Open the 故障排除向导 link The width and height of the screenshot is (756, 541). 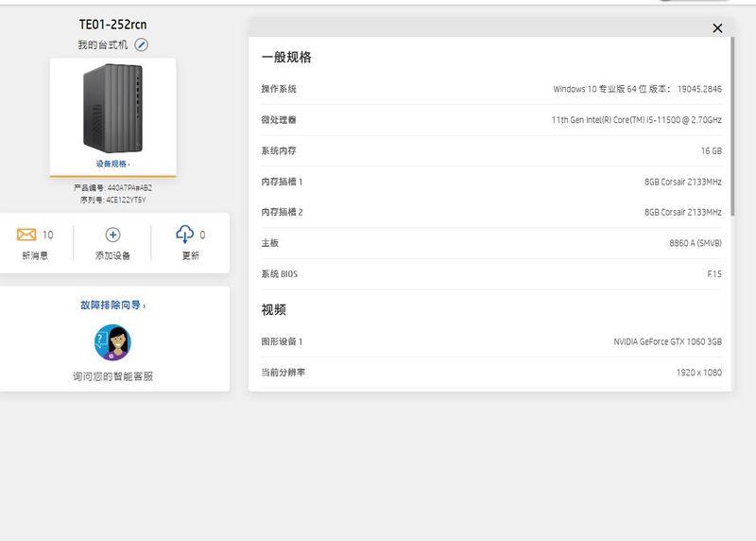(x=112, y=305)
